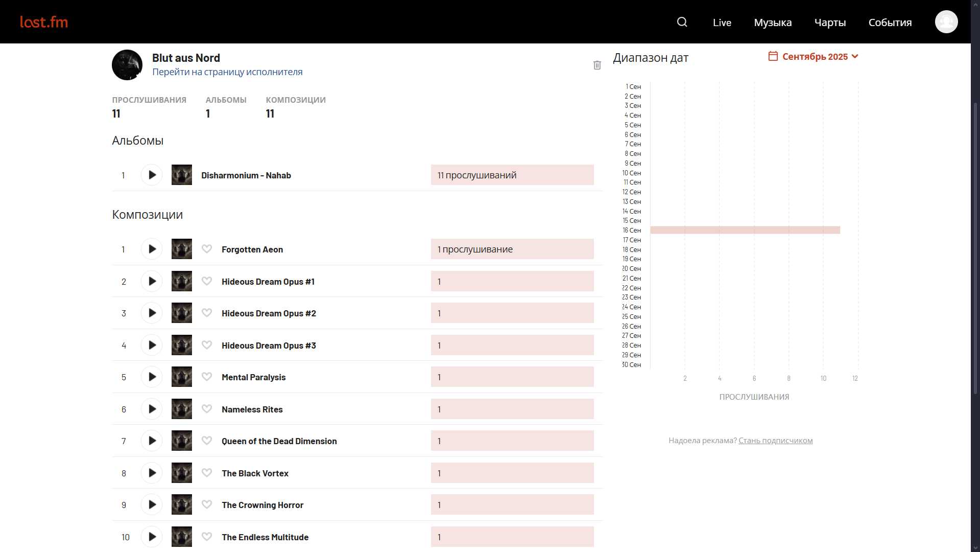The width and height of the screenshot is (980, 552).
Task: Click the 16 Сен bar in the chart
Action: click(x=745, y=230)
